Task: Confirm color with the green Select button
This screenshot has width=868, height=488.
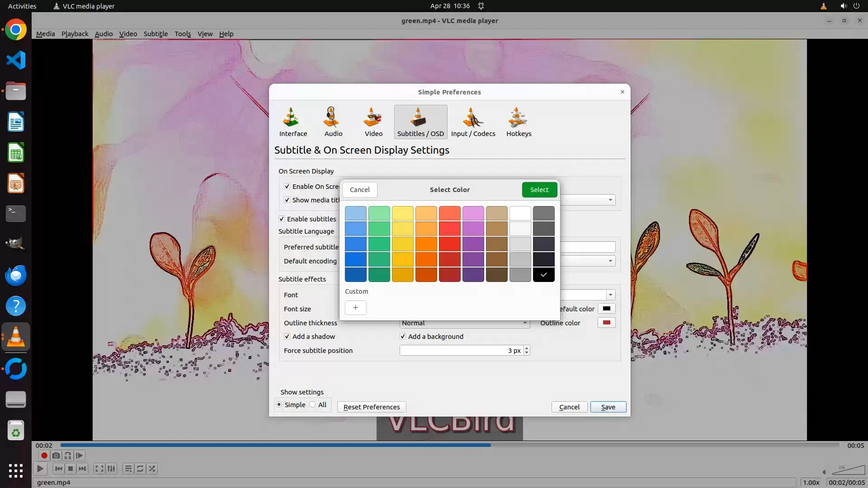Action: [539, 190]
